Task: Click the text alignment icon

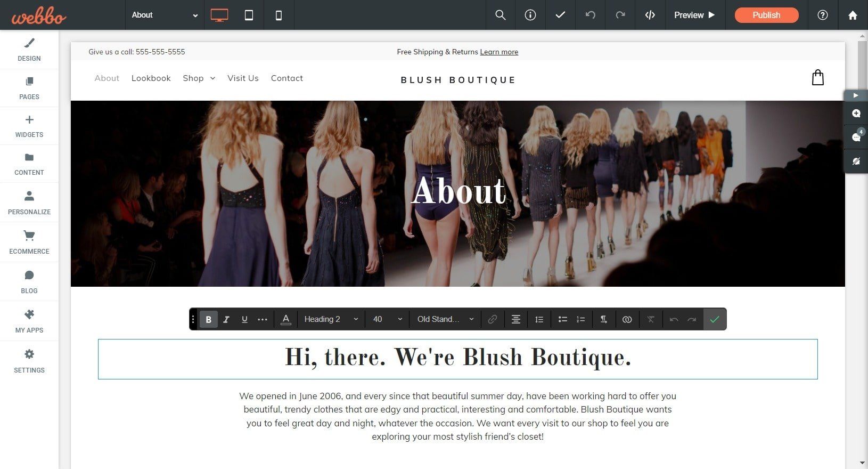Action: pos(515,319)
